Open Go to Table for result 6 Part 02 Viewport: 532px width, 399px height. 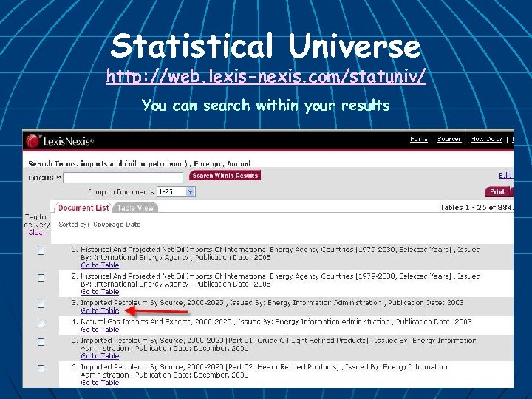100,383
